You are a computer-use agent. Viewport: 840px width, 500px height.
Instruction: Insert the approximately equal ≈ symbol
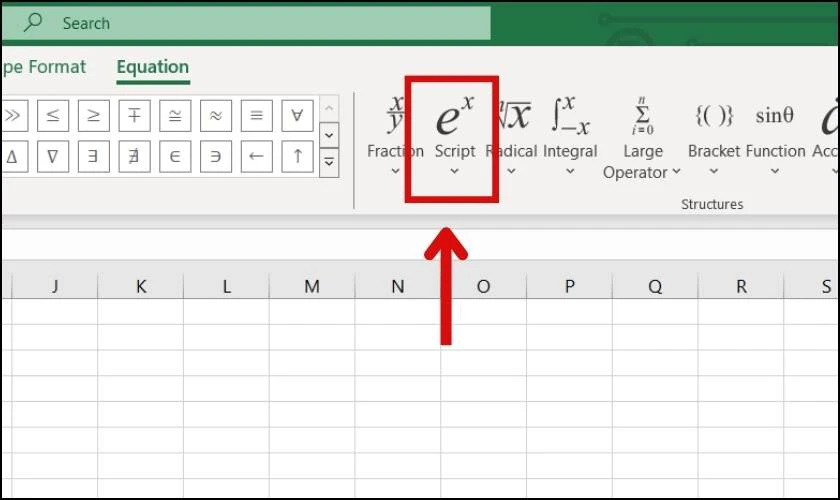point(215,115)
